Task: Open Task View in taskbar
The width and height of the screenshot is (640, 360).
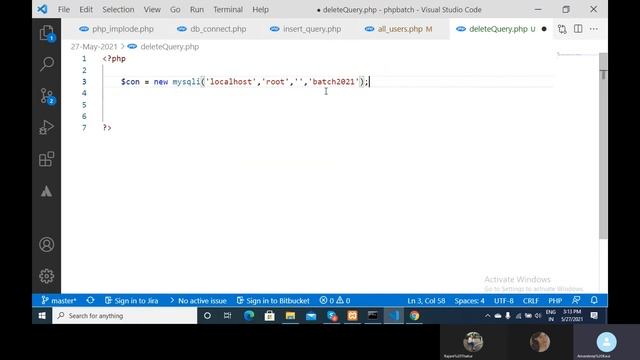Action: (228, 316)
